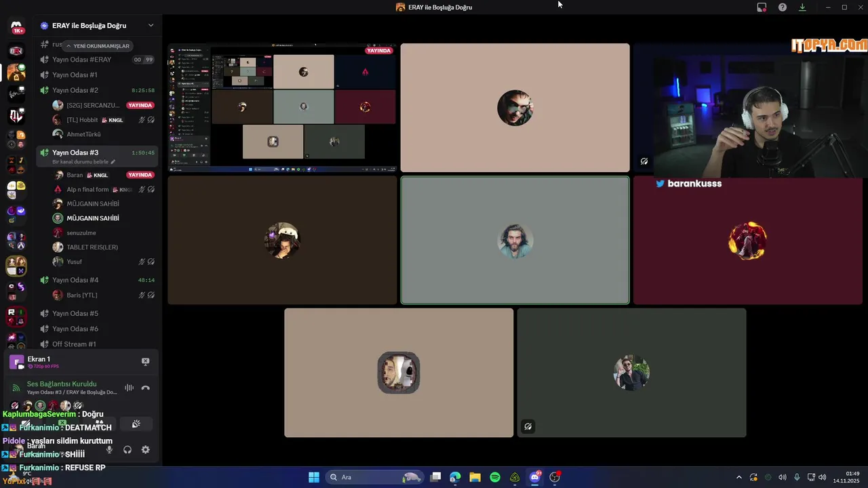Click the Discord taskbar icon
Screen dimensions: 868x488
pos(535,477)
